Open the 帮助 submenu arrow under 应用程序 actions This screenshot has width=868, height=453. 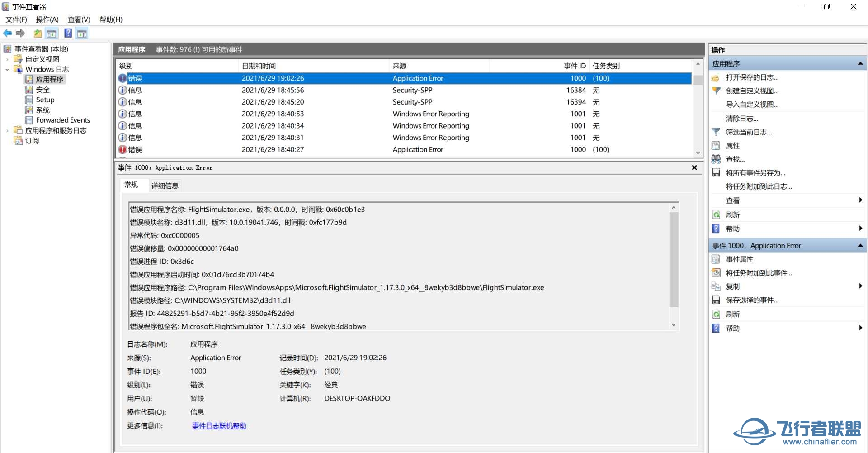click(860, 229)
